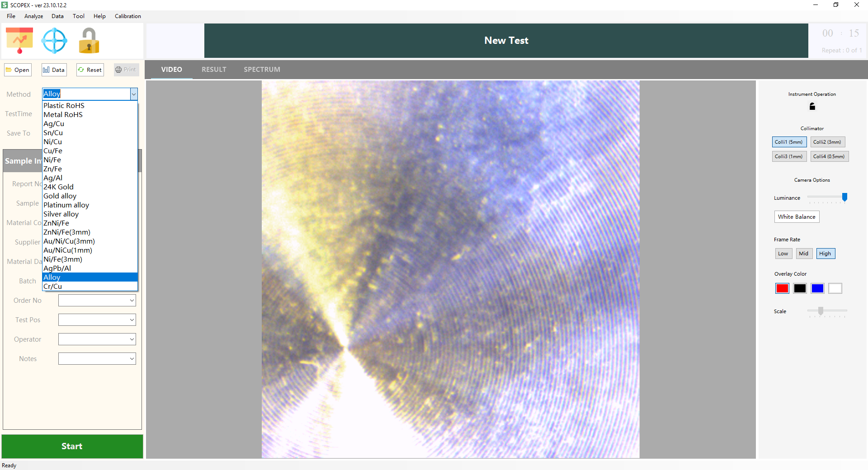Viewport: 868px width, 470px height.
Task: Choose Platinum alloy from method list
Action: coord(66,205)
